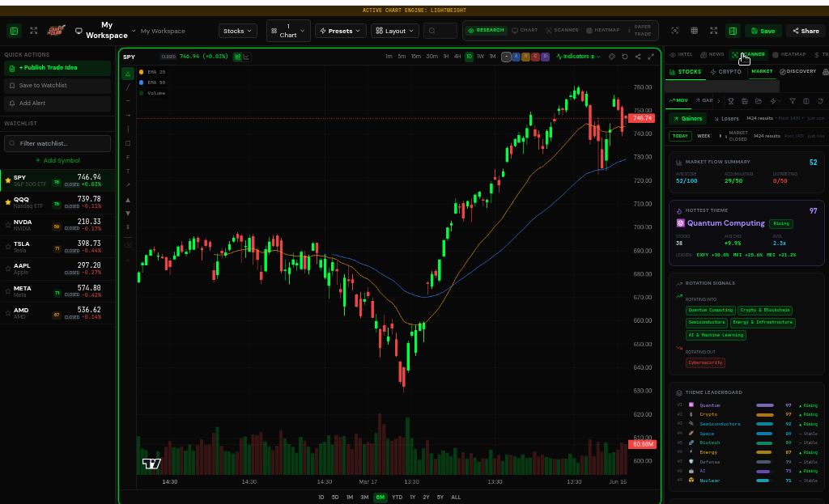The image size is (829, 504).
Task: Expand SPY chart to fullscreen
Action: pyautogui.click(x=651, y=57)
